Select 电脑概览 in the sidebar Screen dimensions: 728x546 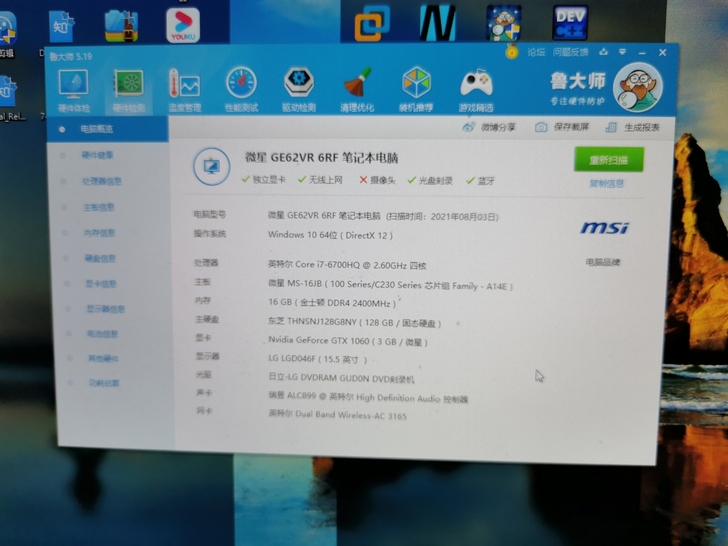(x=107, y=129)
